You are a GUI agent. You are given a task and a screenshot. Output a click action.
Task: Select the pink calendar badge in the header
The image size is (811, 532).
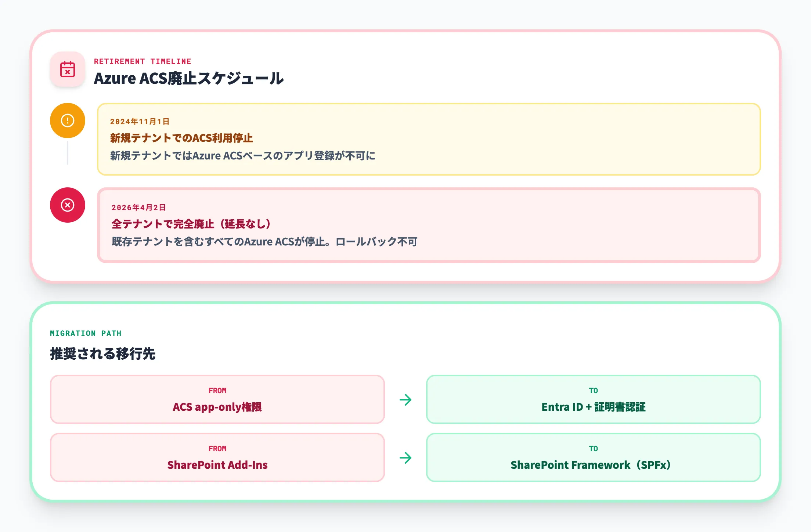coord(67,69)
